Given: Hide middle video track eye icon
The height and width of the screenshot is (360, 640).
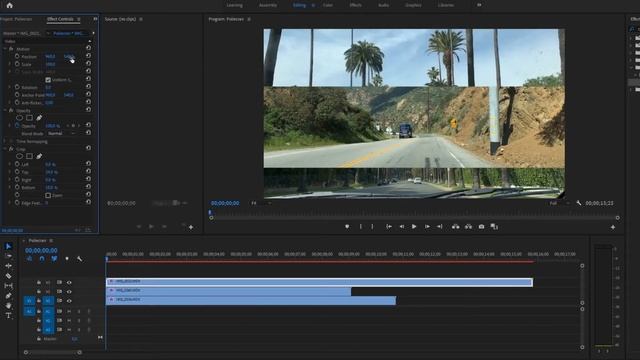Looking at the screenshot, I should tap(69, 291).
